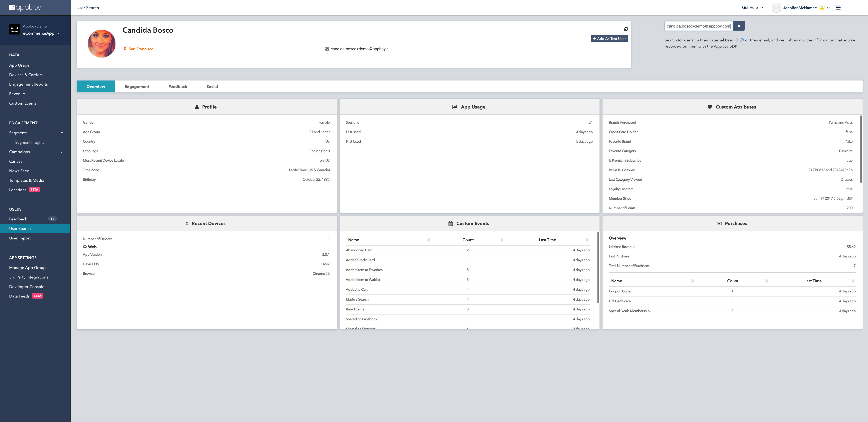Screen dimensions: 868x422
Task: Open App Usage in the sidebar
Action: pos(19,65)
